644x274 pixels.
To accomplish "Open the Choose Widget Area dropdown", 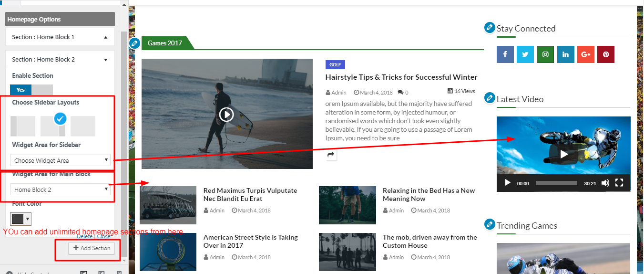I will coord(61,161).
